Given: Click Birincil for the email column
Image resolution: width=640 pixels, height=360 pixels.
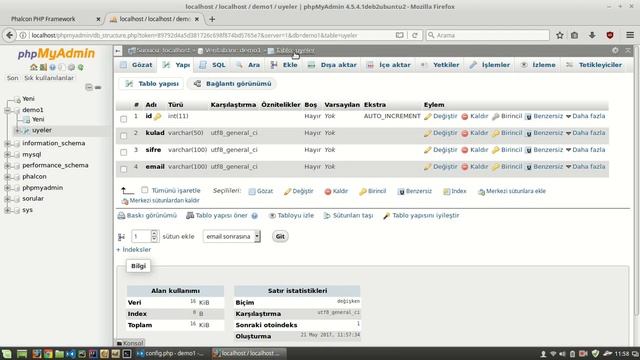Looking at the screenshot, I should pyautogui.click(x=507, y=167).
